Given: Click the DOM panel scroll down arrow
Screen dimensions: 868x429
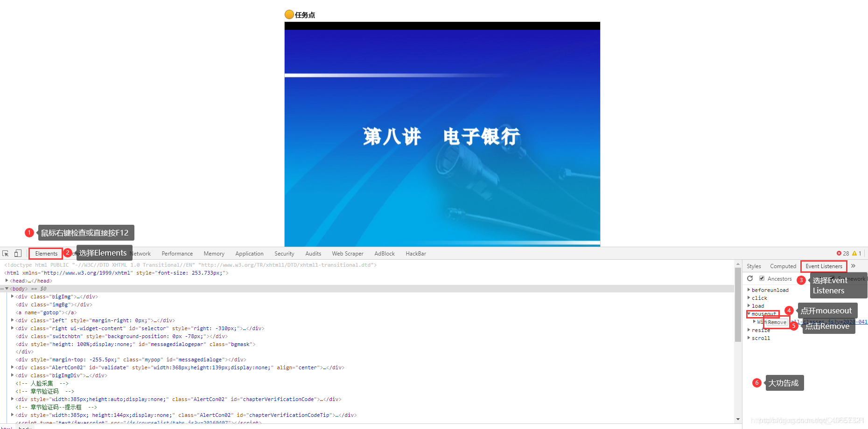Looking at the screenshot, I should coord(738,419).
